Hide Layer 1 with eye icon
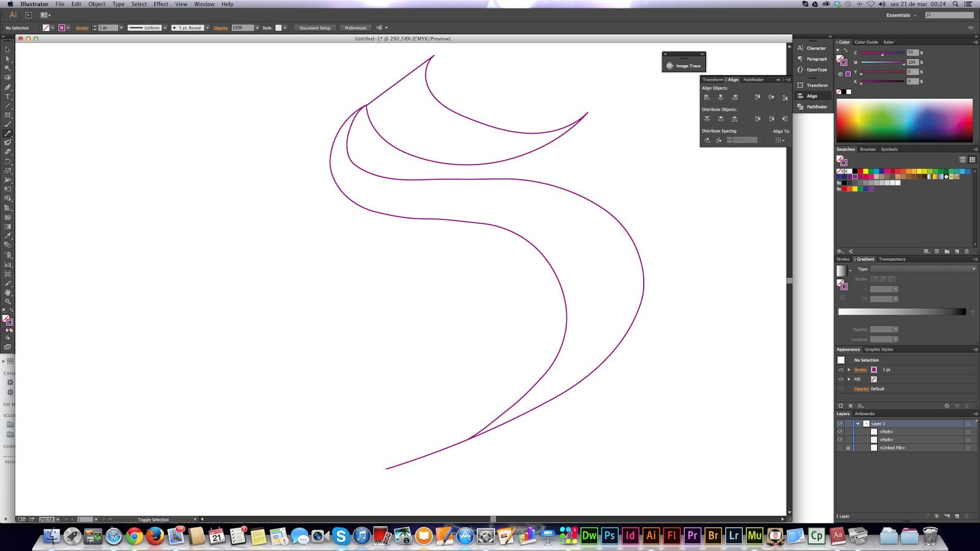The width and height of the screenshot is (980, 551). click(x=840, y=424)
